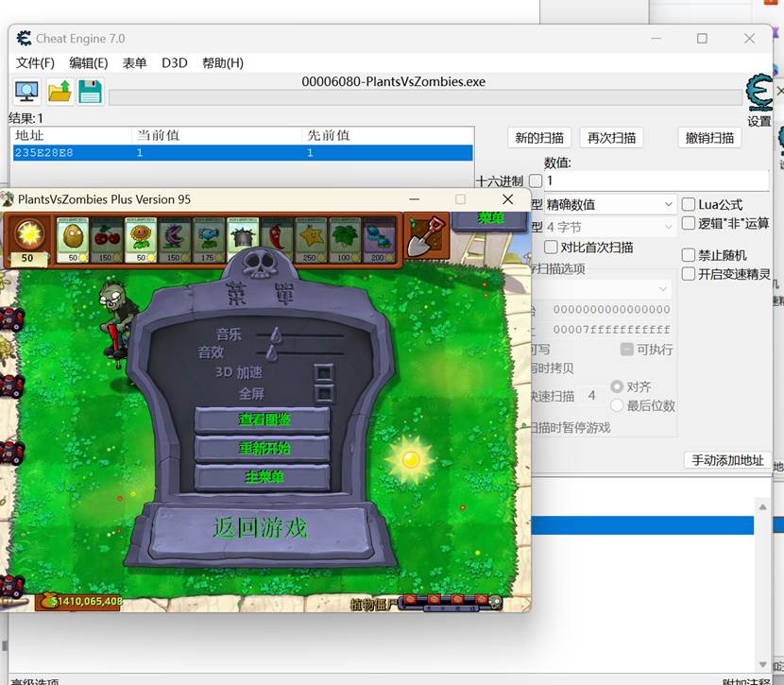This screenshot has height=685, width=784.
Task: Click the in-game 菜单 button
Action: 489,219
